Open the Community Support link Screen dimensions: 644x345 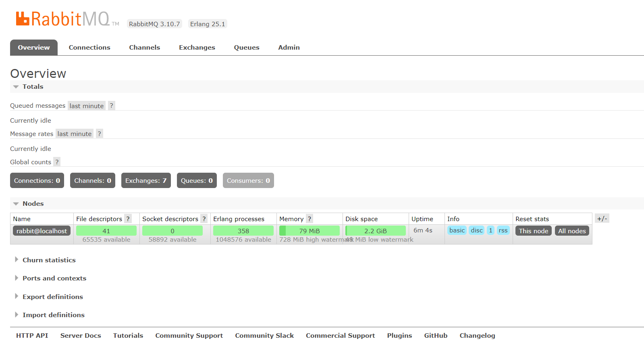pos(189,335)
